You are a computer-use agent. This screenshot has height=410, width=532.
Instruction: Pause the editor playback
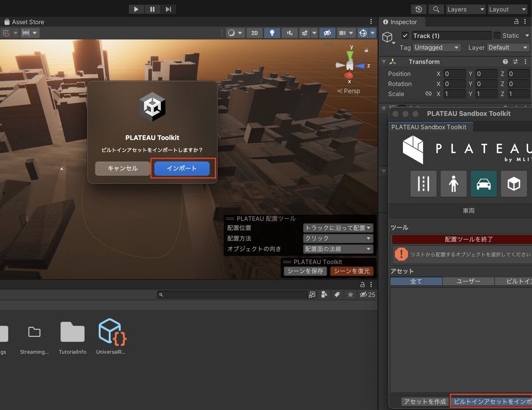coord(152,9)
